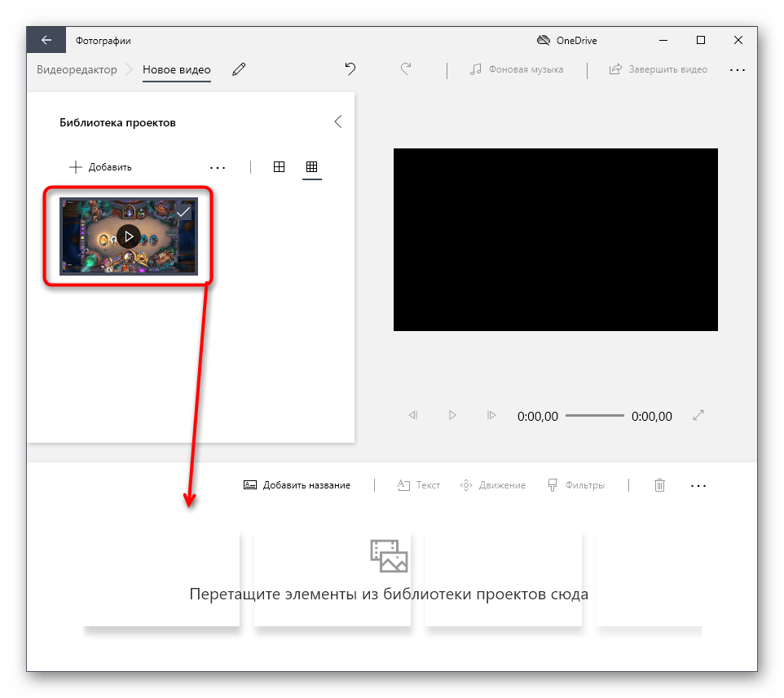The height and width of the screenshot is (698, 784).
Task: Click the back arrow button
Action: coord(46,40)
